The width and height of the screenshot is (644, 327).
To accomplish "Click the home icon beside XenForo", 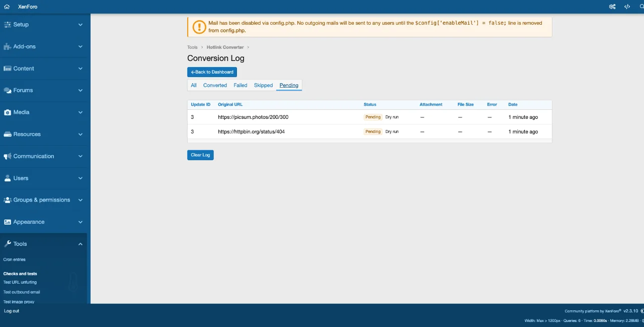I will 7,7.
